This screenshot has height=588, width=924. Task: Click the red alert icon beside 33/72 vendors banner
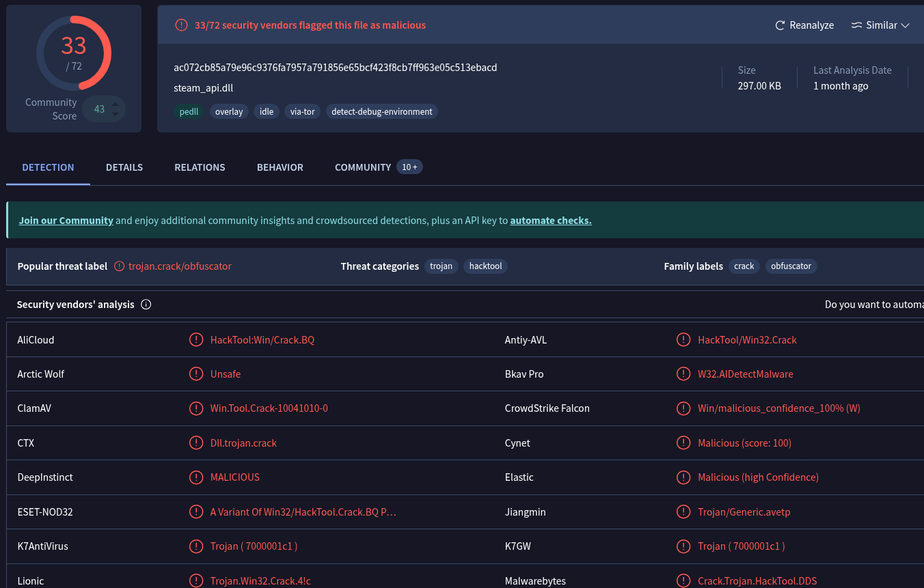[181, 25]
